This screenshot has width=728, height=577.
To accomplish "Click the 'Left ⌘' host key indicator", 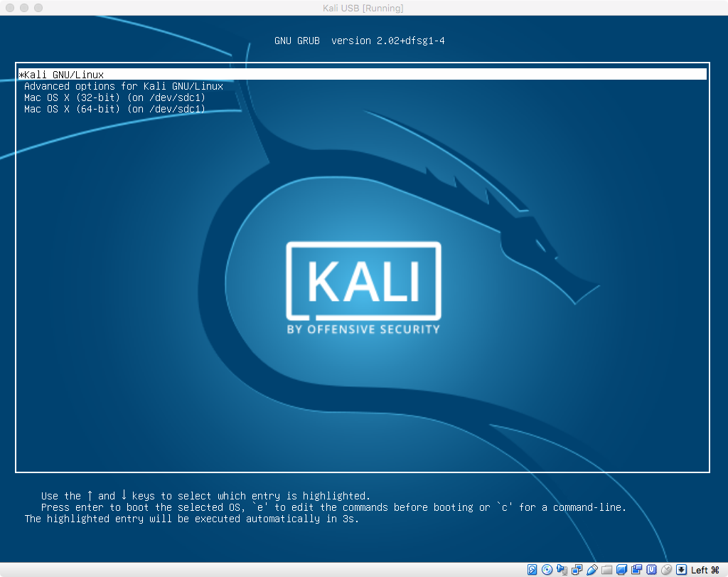I will (x=705, y=570).
